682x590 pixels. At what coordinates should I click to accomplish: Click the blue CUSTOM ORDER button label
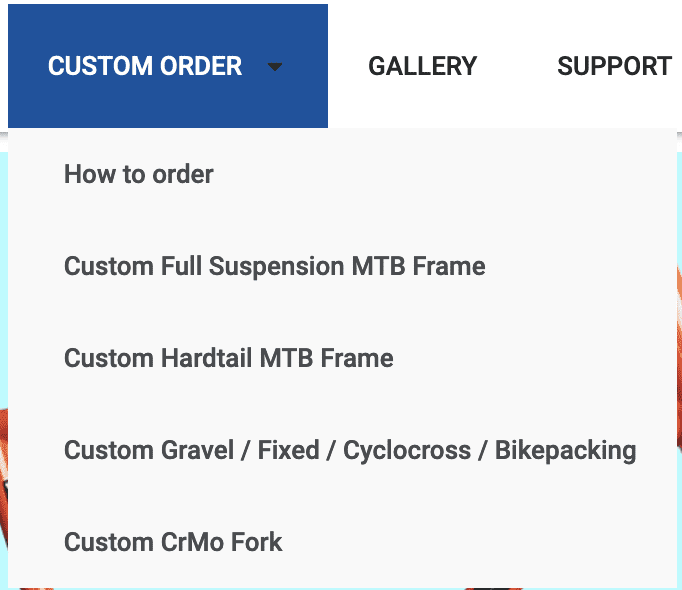(145, 67)
